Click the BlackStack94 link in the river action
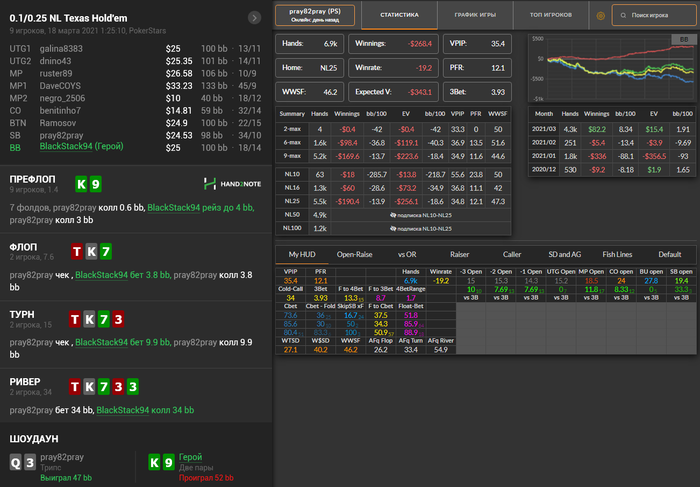This screenshot has width=700, height=487. click(x=122, y=410)
